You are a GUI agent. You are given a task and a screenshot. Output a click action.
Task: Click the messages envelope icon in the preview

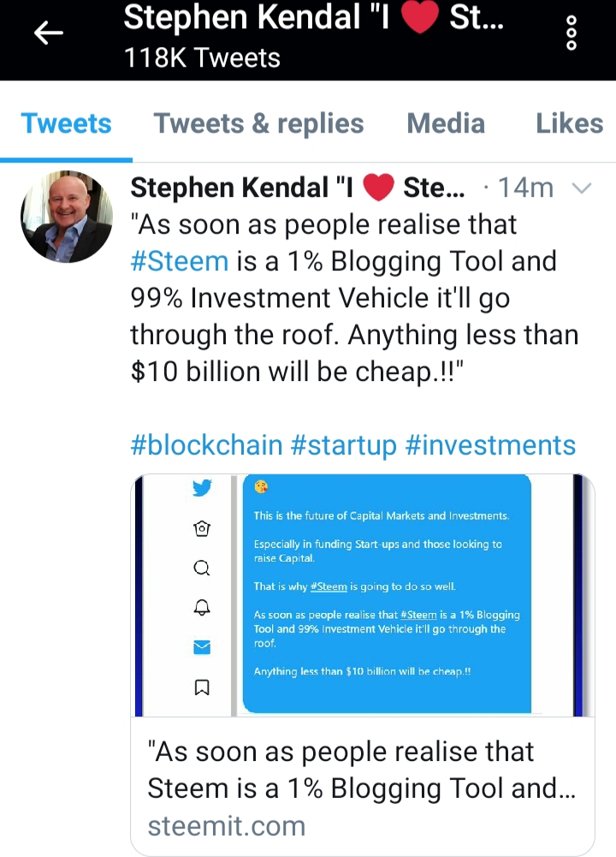(x=202, y=647)
